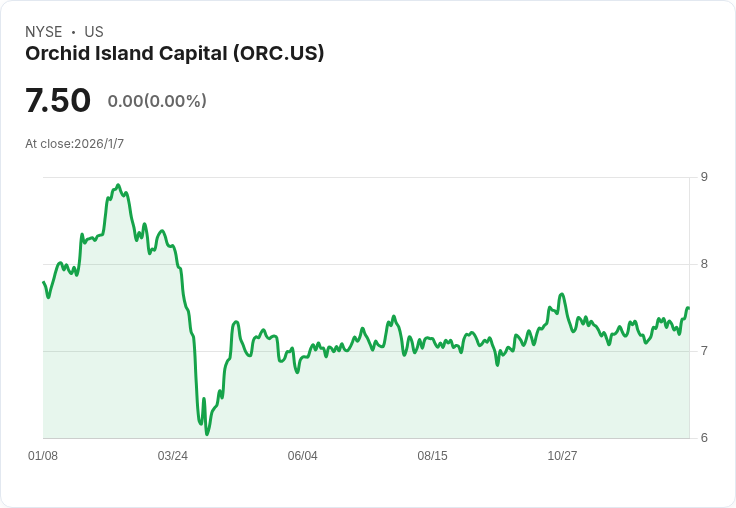Click the start of the price line

44,282
